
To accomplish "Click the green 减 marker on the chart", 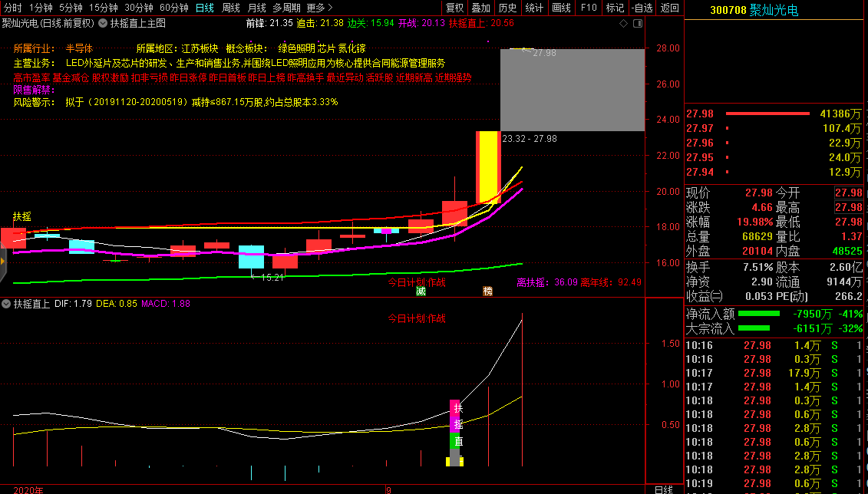I will (421, 291).
